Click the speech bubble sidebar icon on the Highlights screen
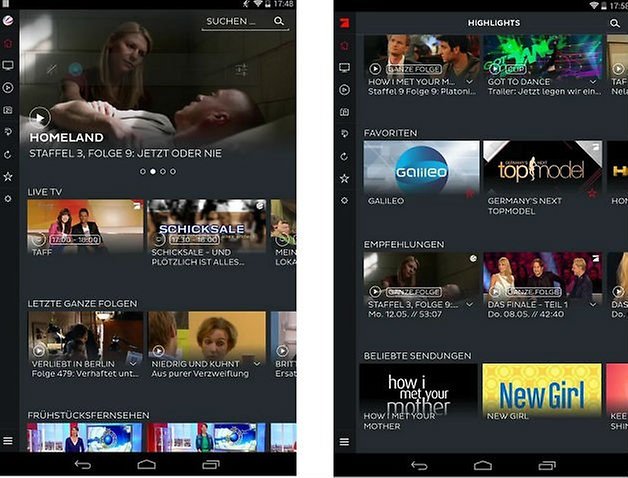Screen dimensions: 628x478 tap(344, 134)
